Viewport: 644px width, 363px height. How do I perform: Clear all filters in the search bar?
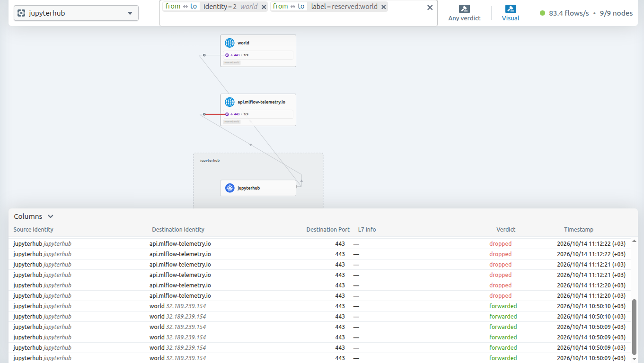coord(430,7)
